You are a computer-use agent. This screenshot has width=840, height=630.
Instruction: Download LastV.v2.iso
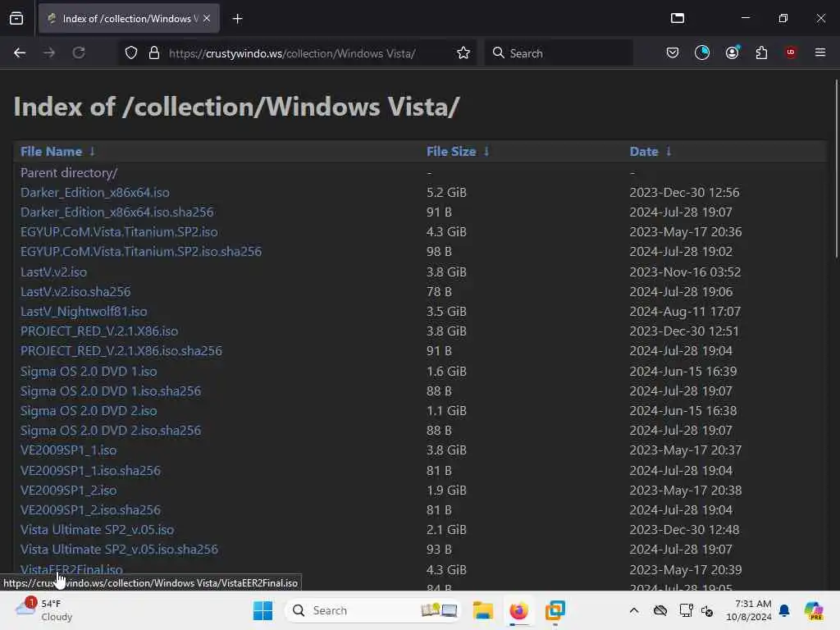point(53,272)
